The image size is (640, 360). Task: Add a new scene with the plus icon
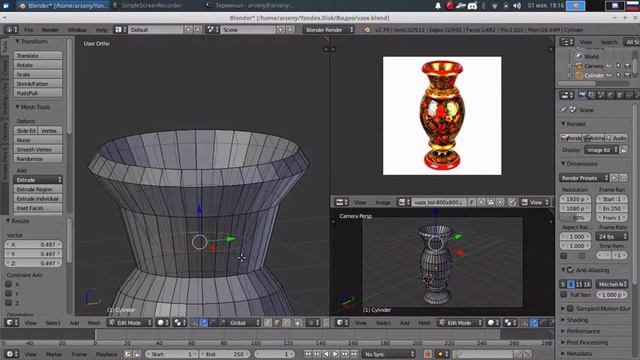point(281,29)
